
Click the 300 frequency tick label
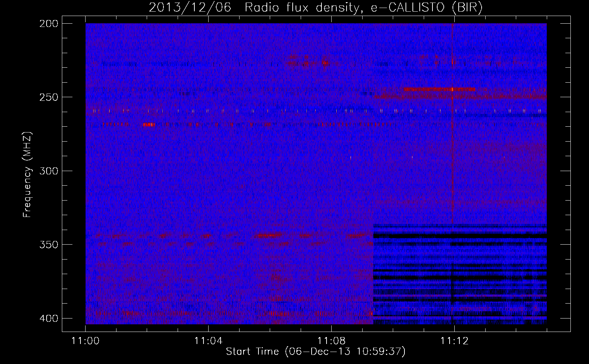(48, 171)
